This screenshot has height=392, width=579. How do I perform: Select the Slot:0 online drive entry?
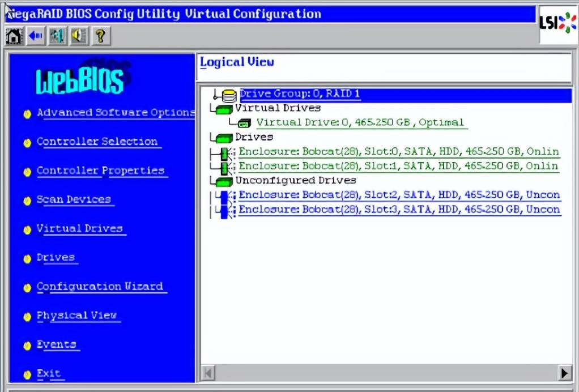[399, 152]
